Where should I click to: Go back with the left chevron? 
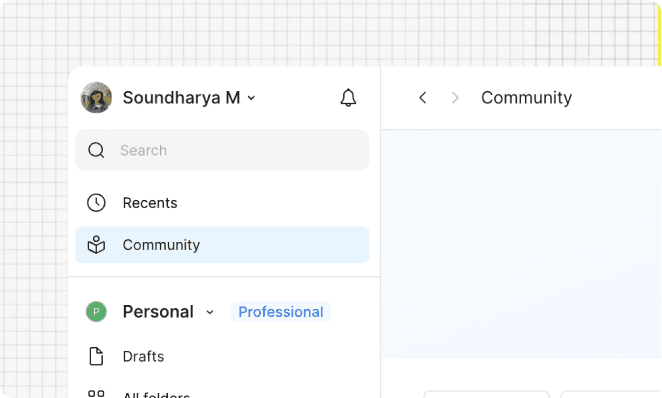click(423, 98)
